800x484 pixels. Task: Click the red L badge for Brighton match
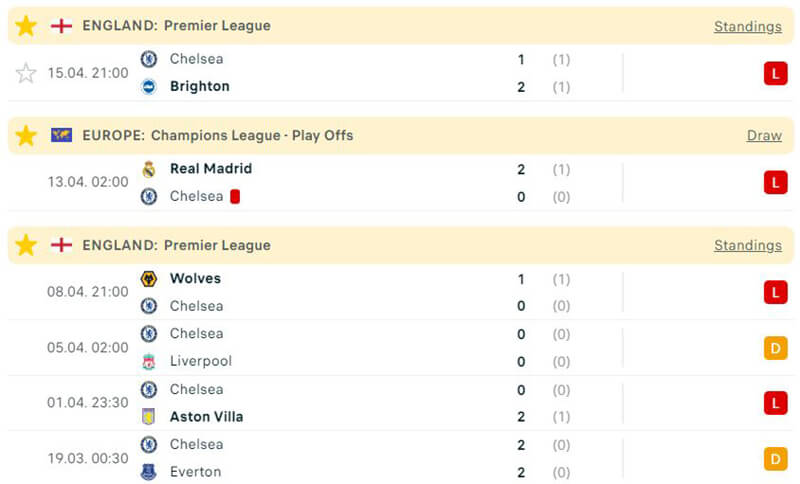coord(775,73)
